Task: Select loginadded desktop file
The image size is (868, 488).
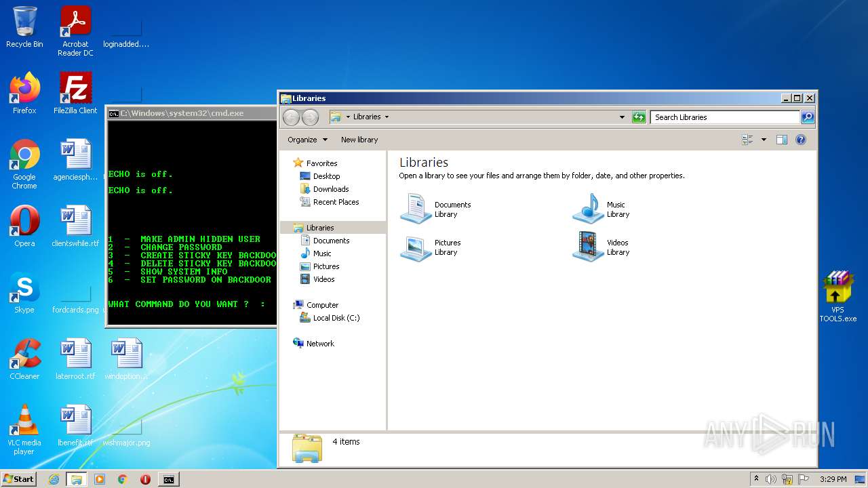Action: pos(126,31)
